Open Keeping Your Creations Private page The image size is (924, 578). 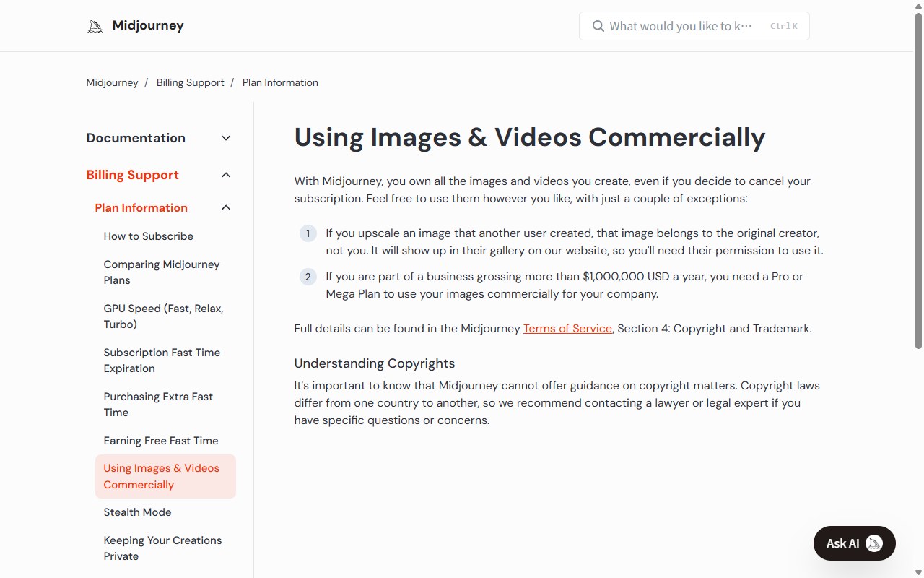(x=162, y=548)
